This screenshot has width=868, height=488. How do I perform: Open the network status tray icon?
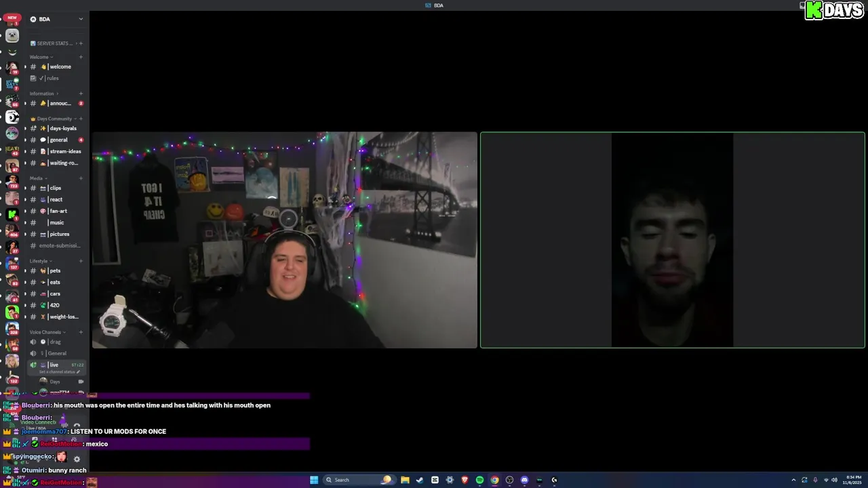point(825,480)
